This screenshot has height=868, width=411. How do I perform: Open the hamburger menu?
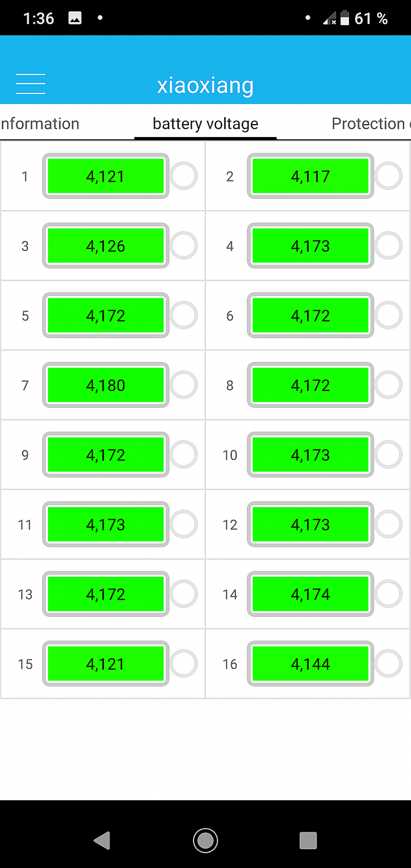30,84
